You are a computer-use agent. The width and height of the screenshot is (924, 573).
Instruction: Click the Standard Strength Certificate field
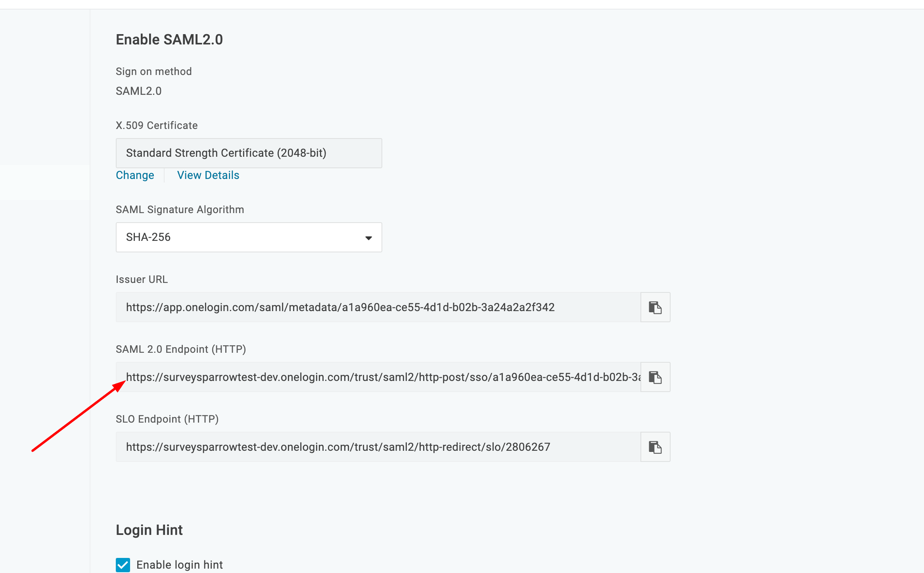tap(249, 153)
